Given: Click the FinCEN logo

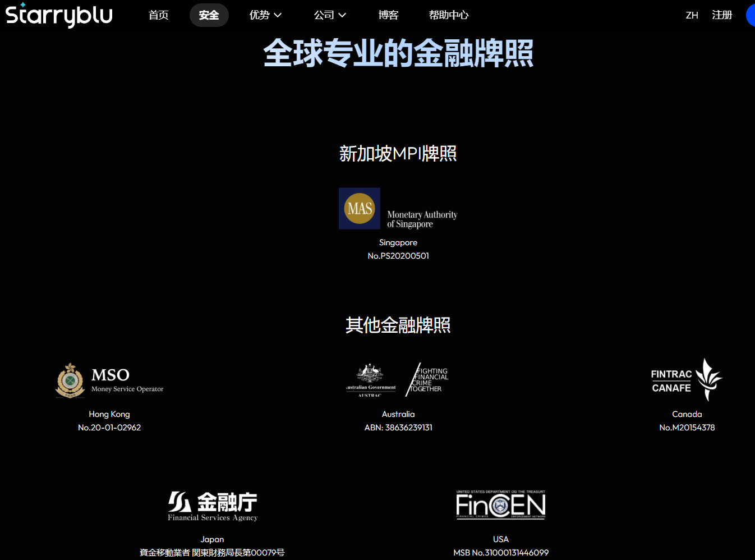Looking at the screenshot, I should click(x=501, y=504).
